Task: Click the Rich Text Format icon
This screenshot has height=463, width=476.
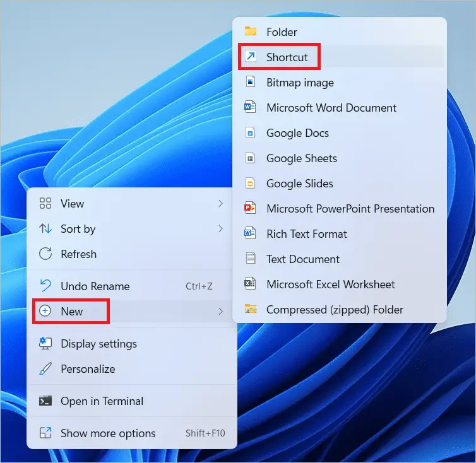Action: coord(250,233)
